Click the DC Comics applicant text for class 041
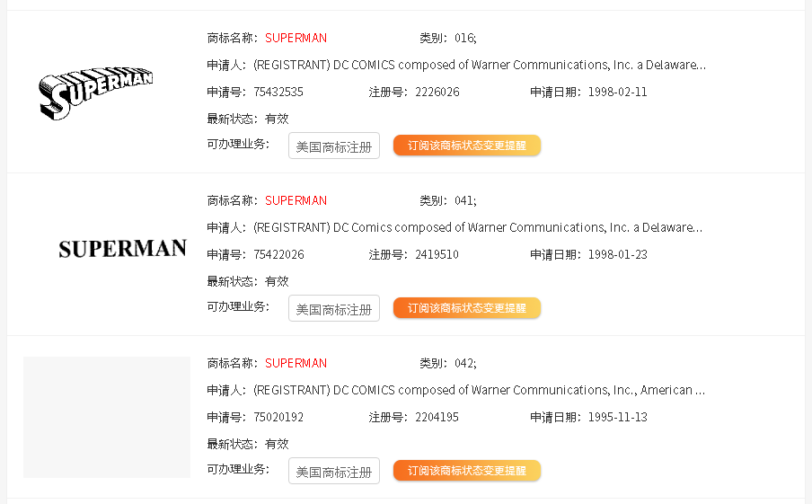Screen dimensions: 812x504 pyautogui.click(x=478, y=227)
